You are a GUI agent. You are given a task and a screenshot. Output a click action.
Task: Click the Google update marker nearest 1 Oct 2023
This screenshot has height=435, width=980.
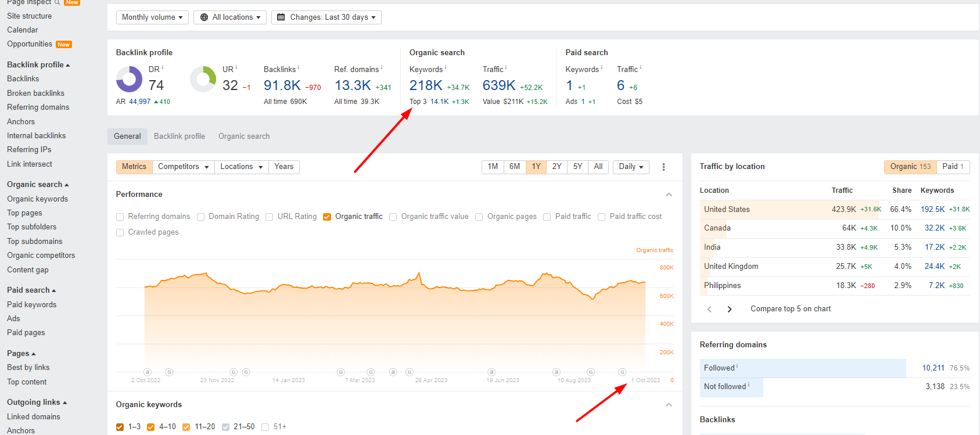(622, 372)
